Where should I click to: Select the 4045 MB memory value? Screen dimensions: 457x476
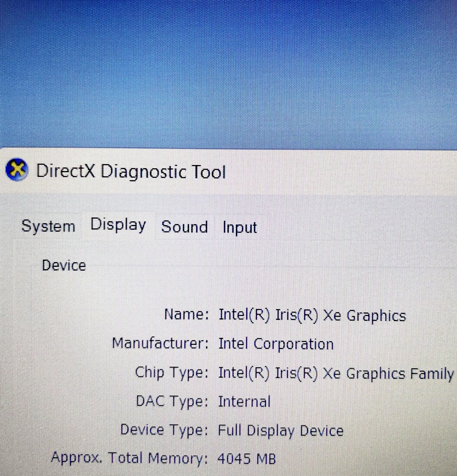click(x=247, y=459)
